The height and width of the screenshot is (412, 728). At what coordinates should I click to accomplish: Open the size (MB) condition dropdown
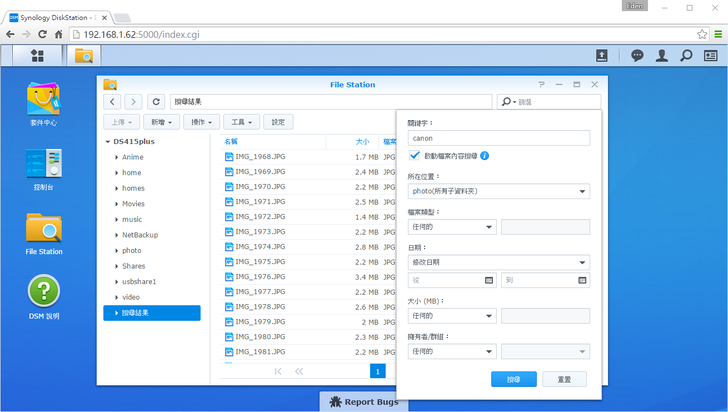point(451,316)
